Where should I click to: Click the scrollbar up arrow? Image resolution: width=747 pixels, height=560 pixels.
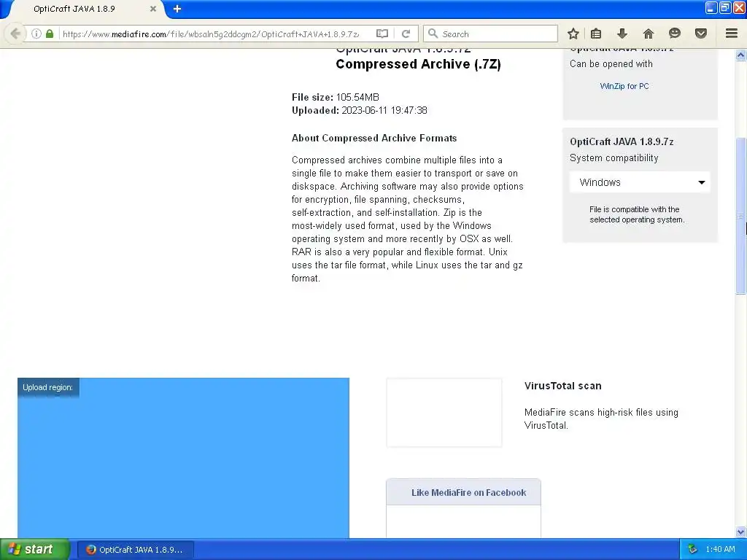(741, 55)
